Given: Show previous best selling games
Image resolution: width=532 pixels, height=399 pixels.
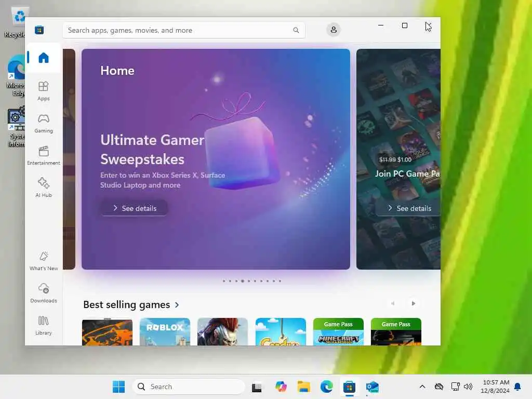Looking at the screenshot, I should tap(393, 303).
